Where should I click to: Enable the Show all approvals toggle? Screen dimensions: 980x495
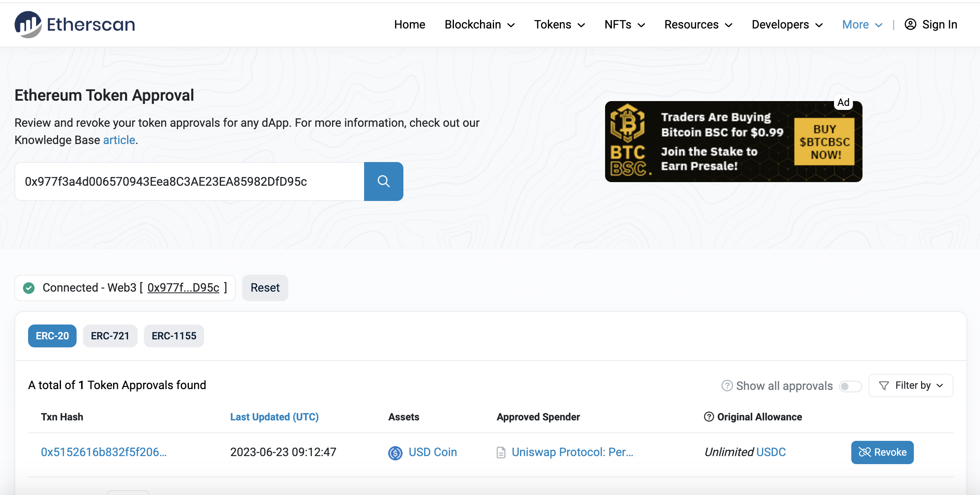tap(850, 386)
